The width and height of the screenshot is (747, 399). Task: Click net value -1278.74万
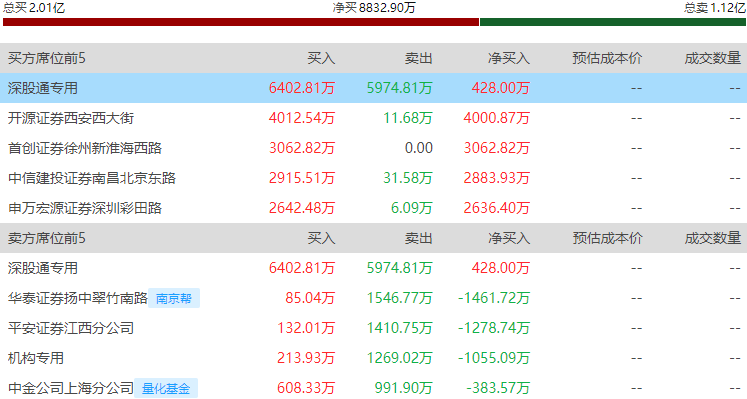pos(494,328)
